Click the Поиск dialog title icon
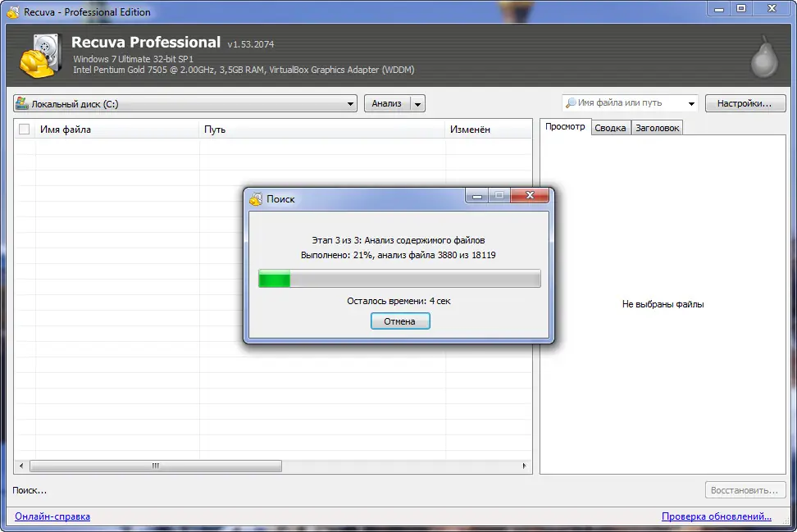Viewport: 797px width, 532px height. click(x=256, y=198)
